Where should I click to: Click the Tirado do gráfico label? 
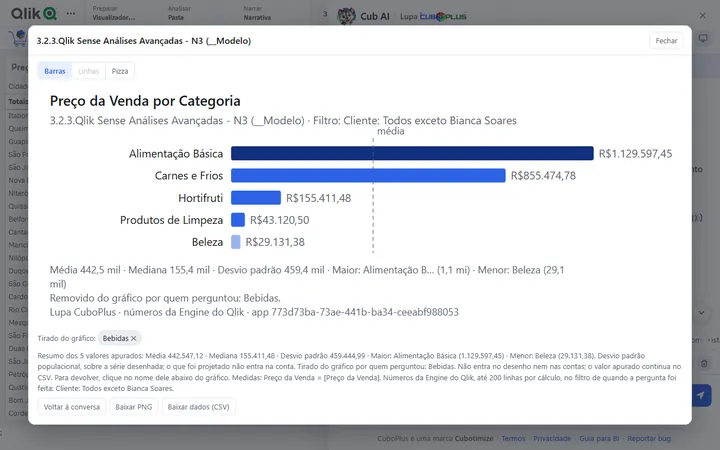(x=66, y=338)
